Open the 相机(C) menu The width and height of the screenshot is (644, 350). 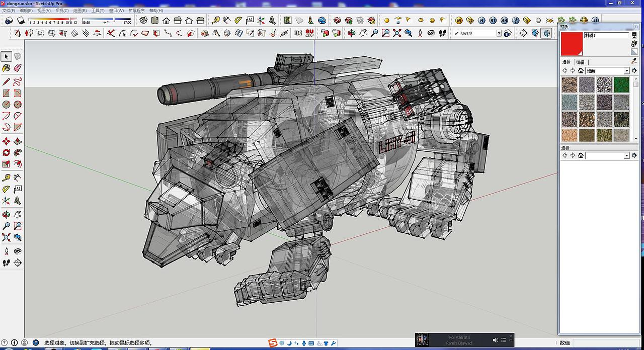tap(62, 10)
